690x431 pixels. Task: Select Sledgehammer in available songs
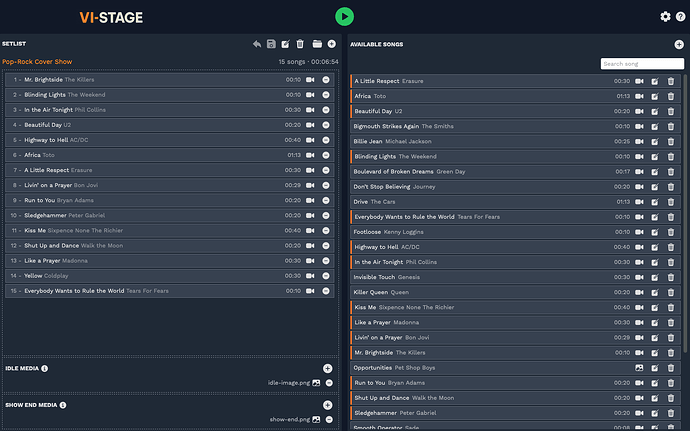tap(515, 413)
